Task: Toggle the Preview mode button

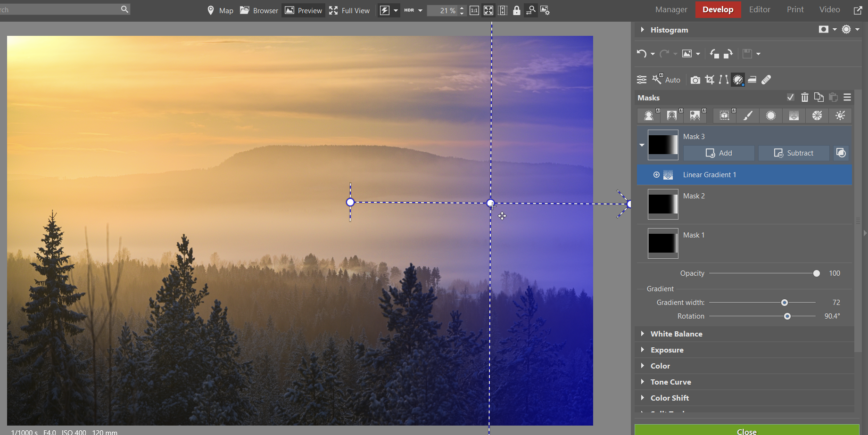Action: pos(304,10)
